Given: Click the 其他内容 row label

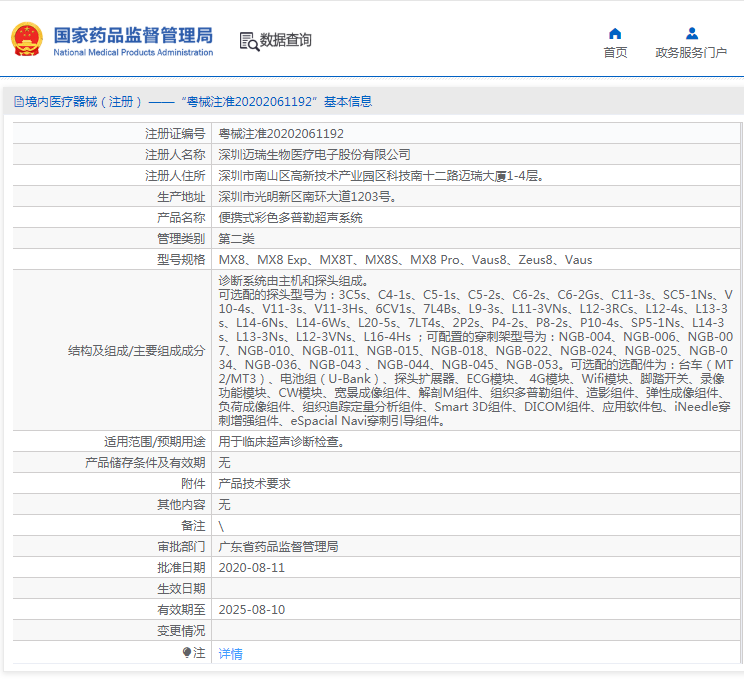Looking at the screenshot, I should [181, 504].
